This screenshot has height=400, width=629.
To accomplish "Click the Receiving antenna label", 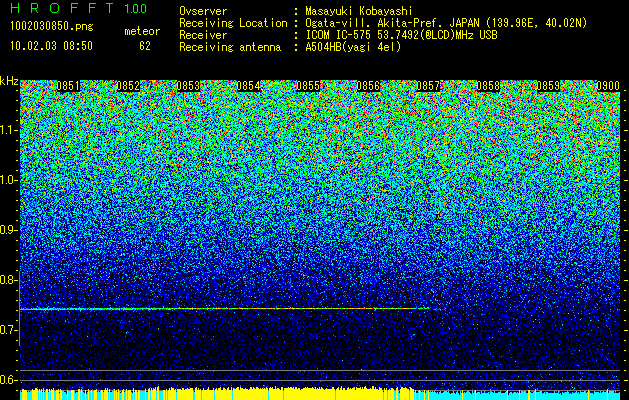I will click(230, 47).
